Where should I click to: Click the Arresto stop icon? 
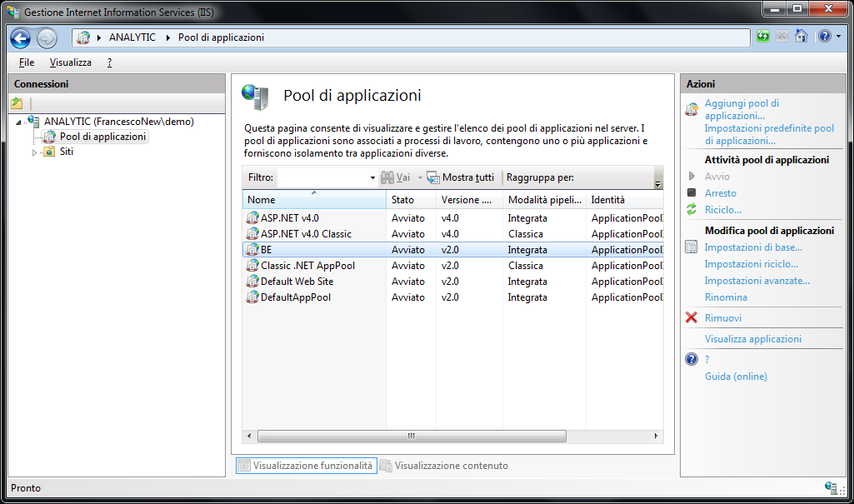point(691,193)
